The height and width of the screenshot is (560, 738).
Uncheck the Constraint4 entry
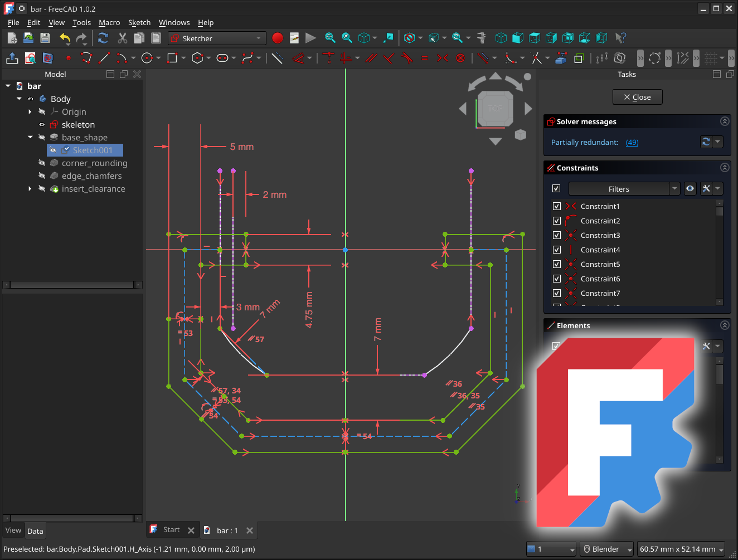[556, 250]
